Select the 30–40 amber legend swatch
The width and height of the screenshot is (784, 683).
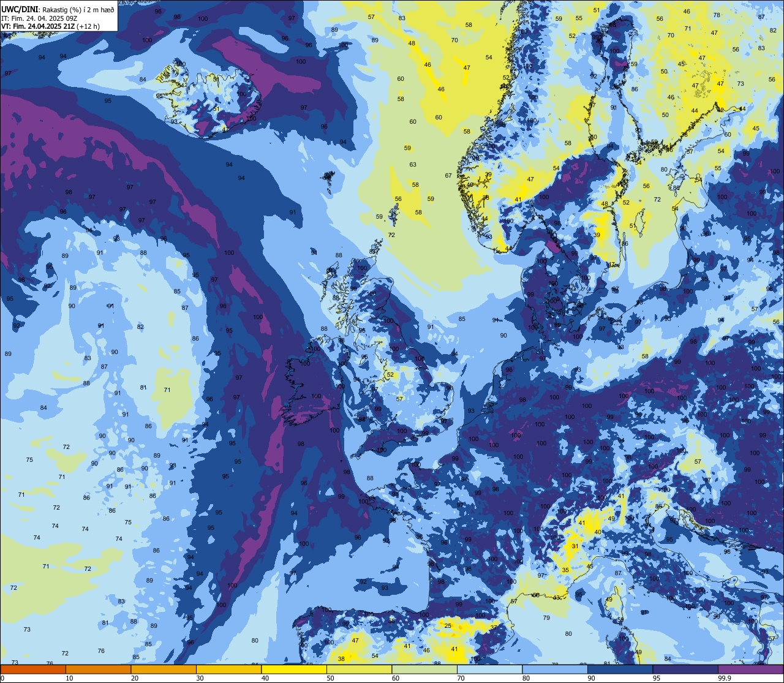click(228, 669)
